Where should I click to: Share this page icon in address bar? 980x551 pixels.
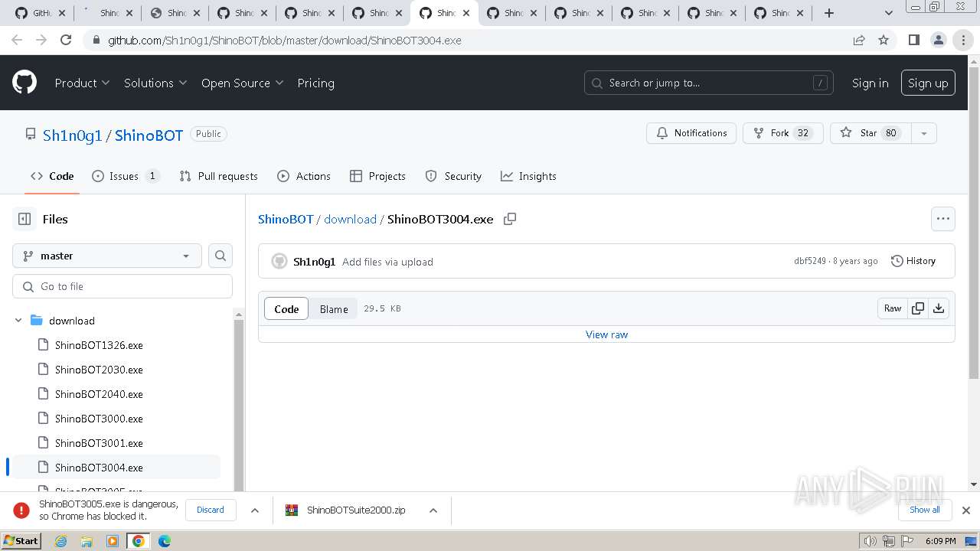tap(859, 41)
